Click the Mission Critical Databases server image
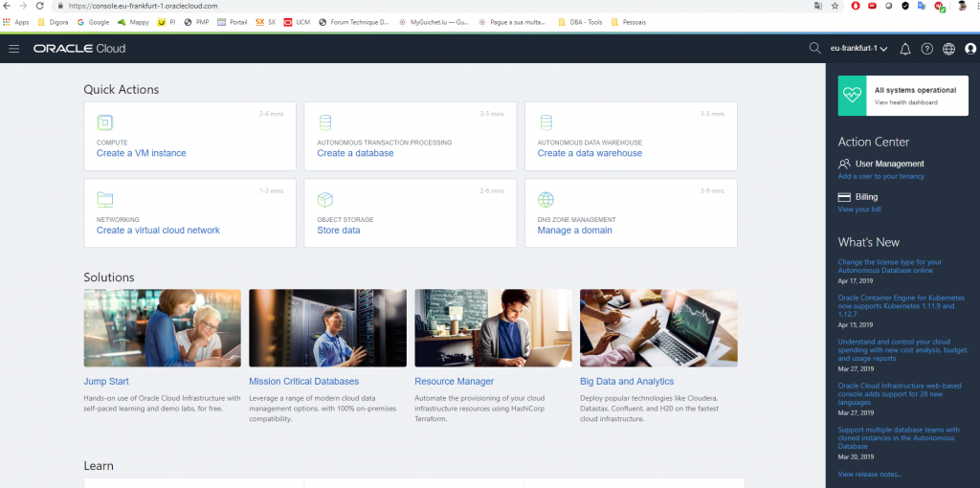980x488 pixels. (327, 328)
